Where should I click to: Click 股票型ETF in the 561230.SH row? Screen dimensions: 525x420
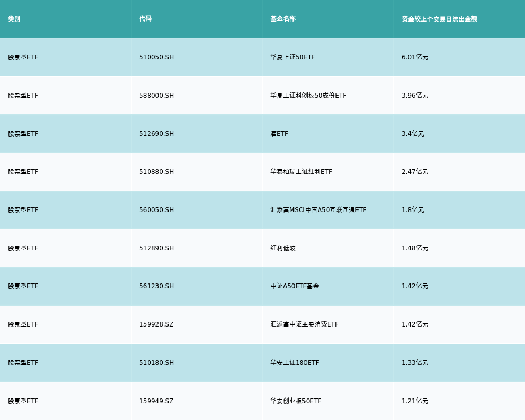click(23, 286)
